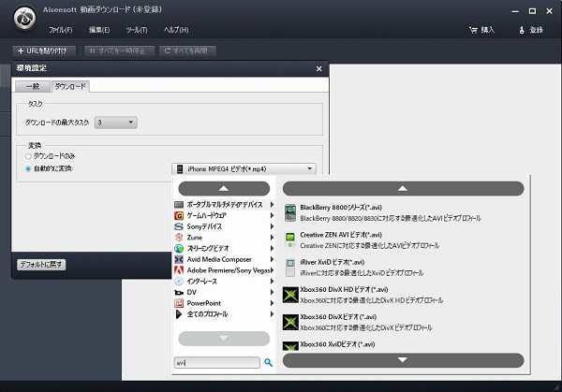Click the resume all button
Image resolution: width=562 pixels, height=392 pixels.
[187, 51]
